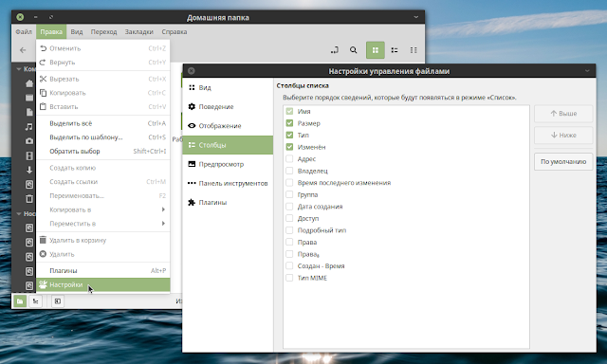Open the Файл menu
Image resolution: width=607 pixels, height=364 pixels.
click(x=24, y=31)
